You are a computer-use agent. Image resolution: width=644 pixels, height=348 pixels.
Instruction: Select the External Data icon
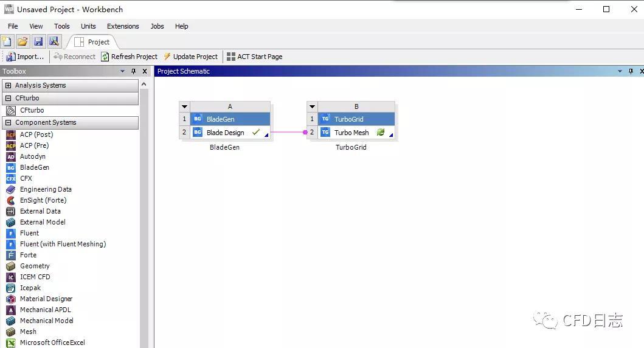pyautogui.click(x=11, y=211)
